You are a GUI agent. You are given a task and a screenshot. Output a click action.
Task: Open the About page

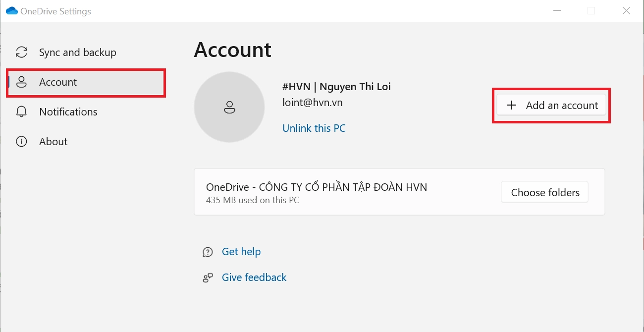pos(53,142)
